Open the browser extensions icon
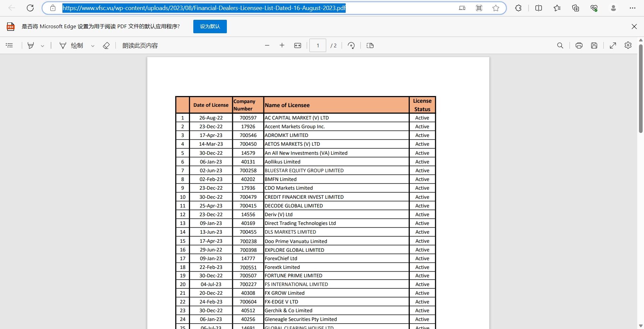 pyautogui.click(x=518, y=8)
